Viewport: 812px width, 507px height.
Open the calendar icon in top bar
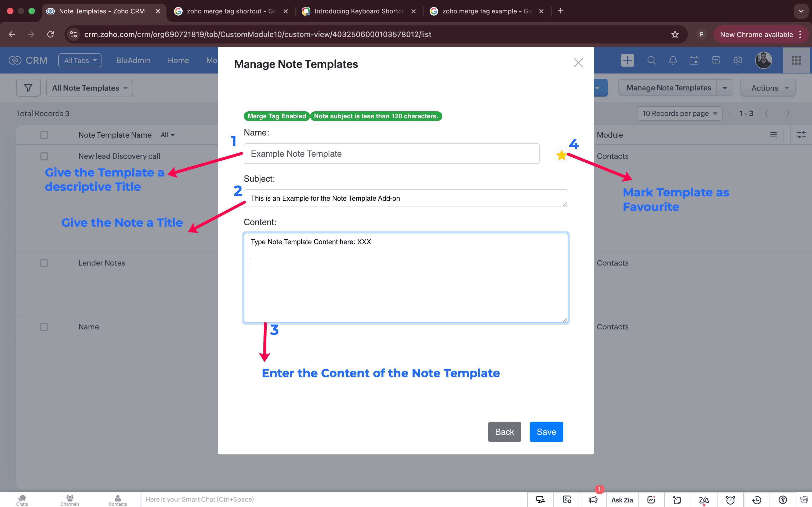pyautogui.click(x=694, y=60)
